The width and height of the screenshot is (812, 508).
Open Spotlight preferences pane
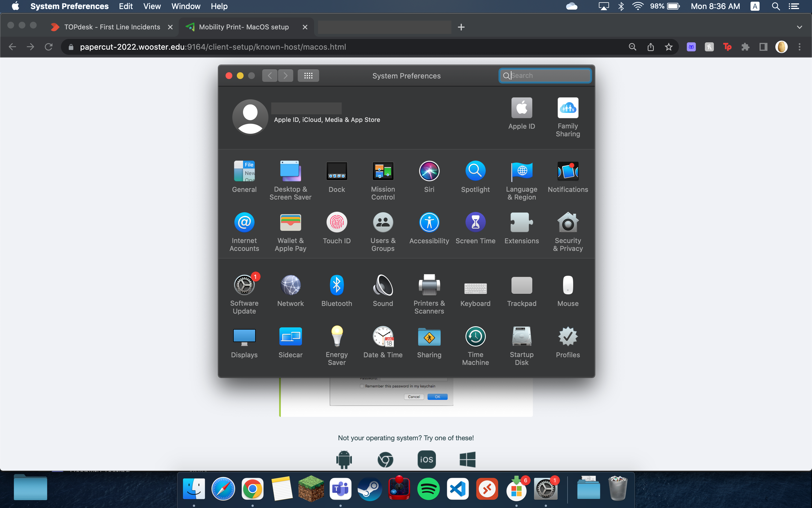[475, 176]
